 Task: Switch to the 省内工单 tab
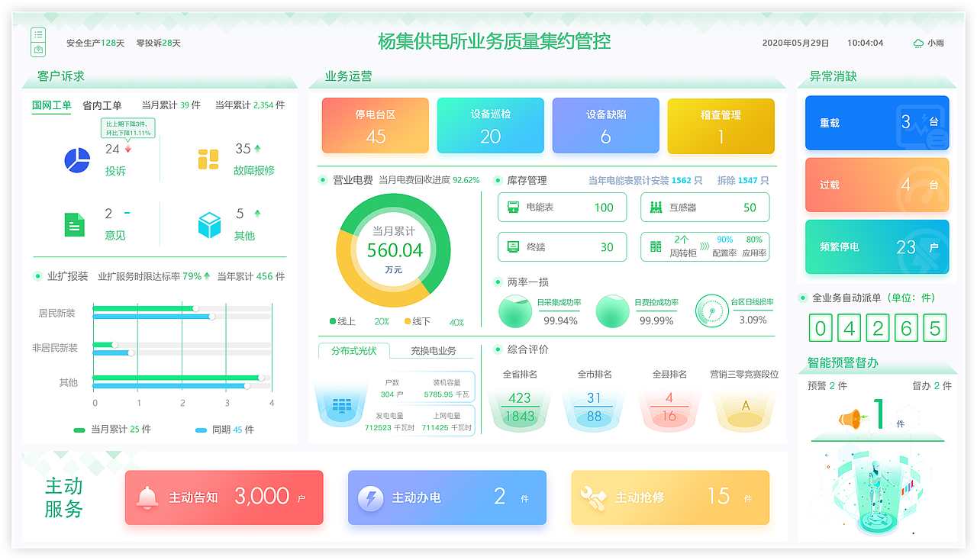(x=102, y=105)
